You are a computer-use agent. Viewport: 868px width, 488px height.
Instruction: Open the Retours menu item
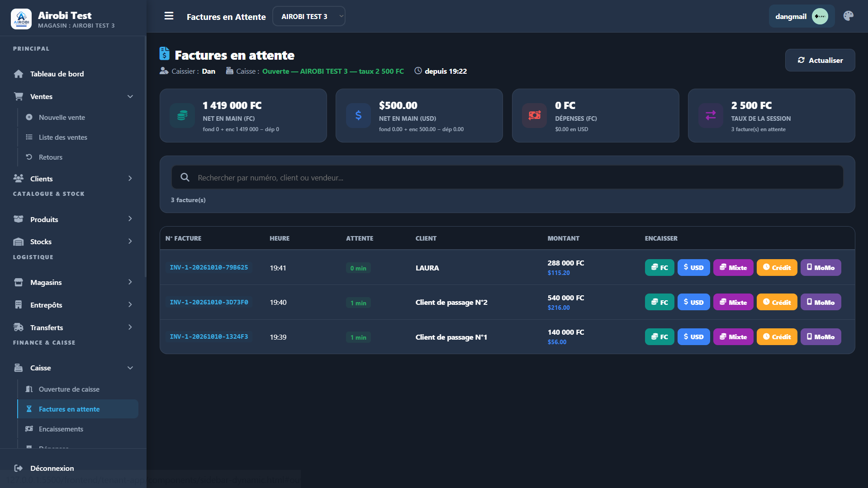click(x=78, y=157)
